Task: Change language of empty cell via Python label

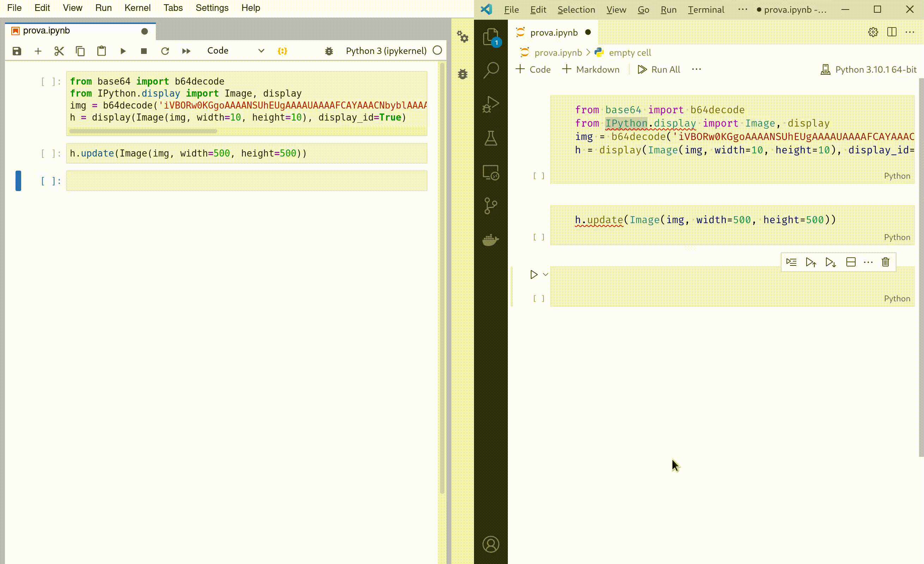Action: point(896,298)
